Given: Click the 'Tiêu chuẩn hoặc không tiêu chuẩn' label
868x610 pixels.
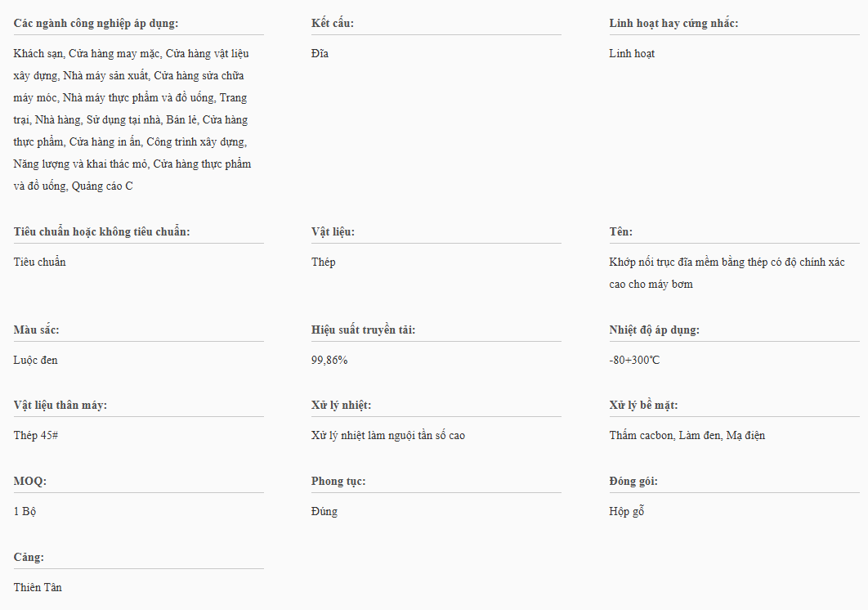Looking at the screenshot, I should (x=101, y=231).
